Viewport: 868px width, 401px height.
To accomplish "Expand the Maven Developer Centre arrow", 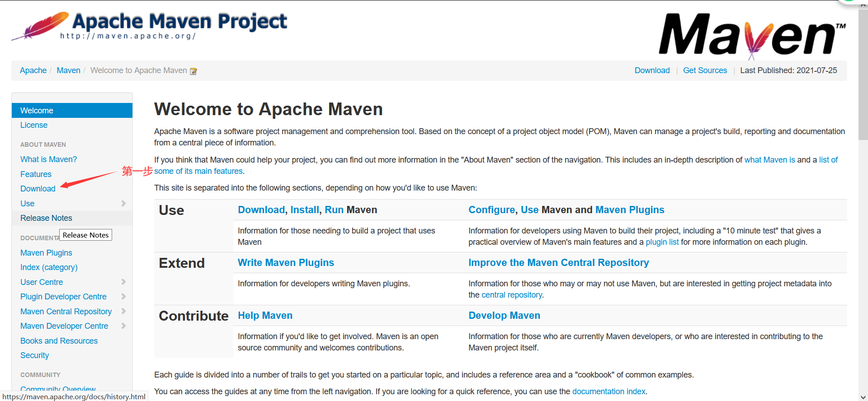I will click(x=123, y=326).
